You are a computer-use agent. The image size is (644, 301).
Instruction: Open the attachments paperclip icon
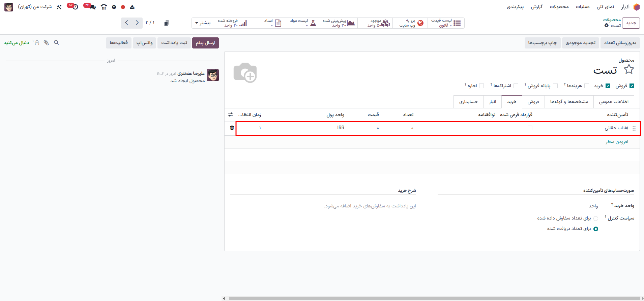(46, 43)
